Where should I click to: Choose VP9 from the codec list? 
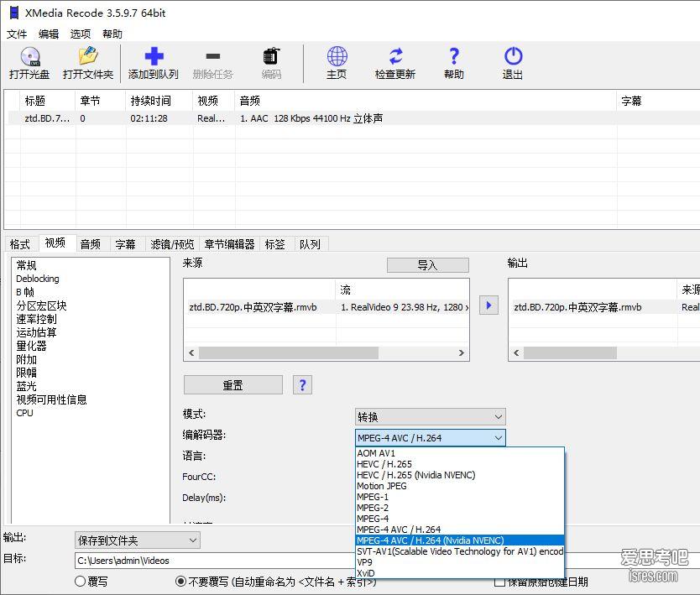click(x=460, y=562)
